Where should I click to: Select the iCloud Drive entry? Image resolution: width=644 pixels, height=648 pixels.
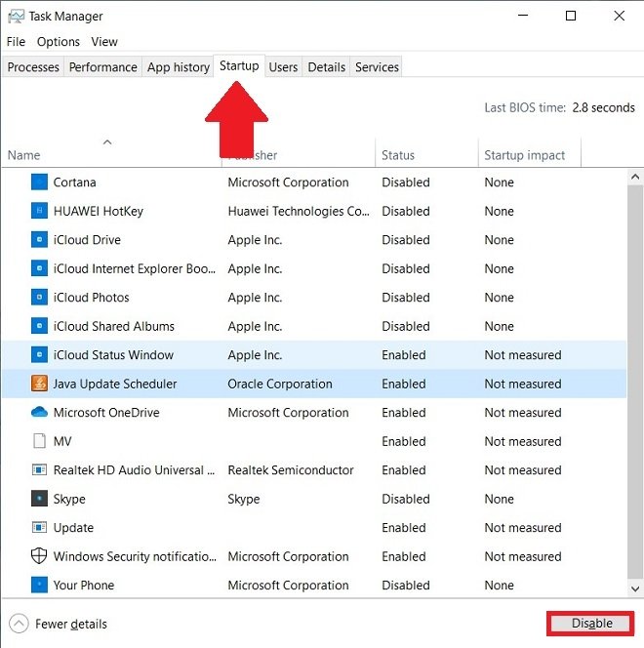87,240
